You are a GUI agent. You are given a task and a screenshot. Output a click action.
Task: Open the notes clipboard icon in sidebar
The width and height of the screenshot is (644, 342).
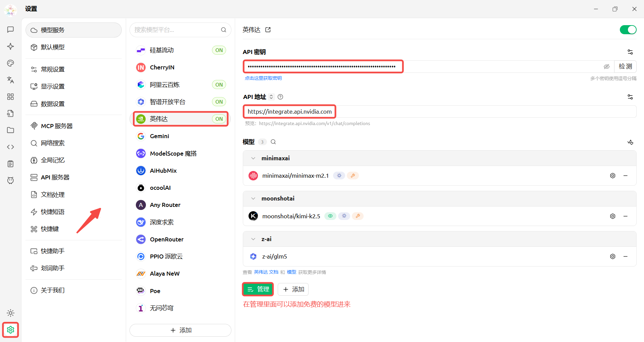click(x=10, y=164)
